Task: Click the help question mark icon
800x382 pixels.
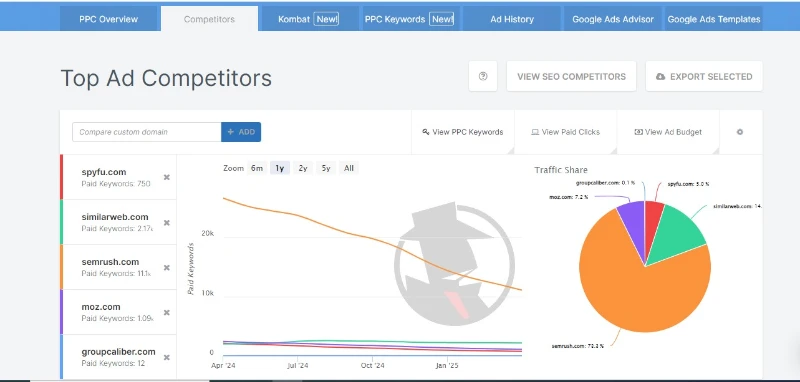Action: click(x=483, y=77)
